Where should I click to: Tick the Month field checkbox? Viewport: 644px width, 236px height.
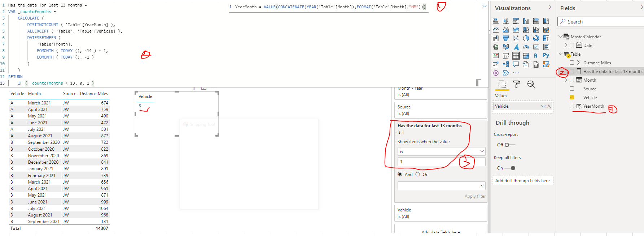[572, 80]
